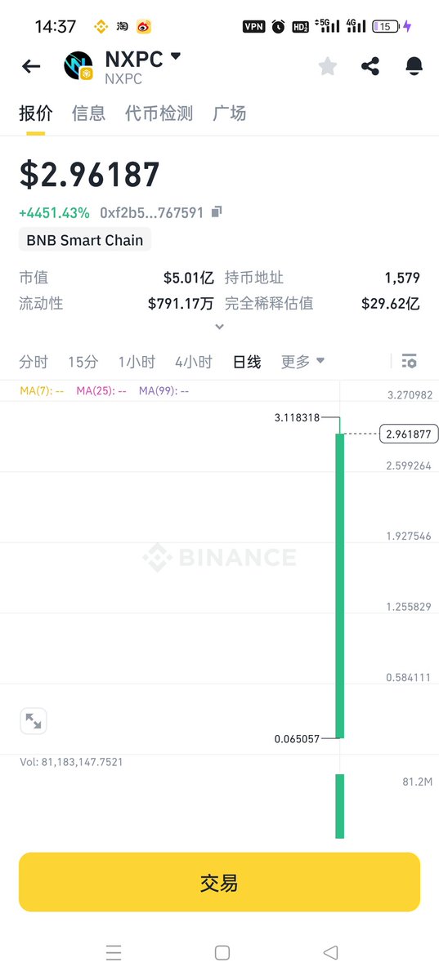Switch to the 信息 tab
Viewport: 439px width, 980px height.
tap(88, 114)
